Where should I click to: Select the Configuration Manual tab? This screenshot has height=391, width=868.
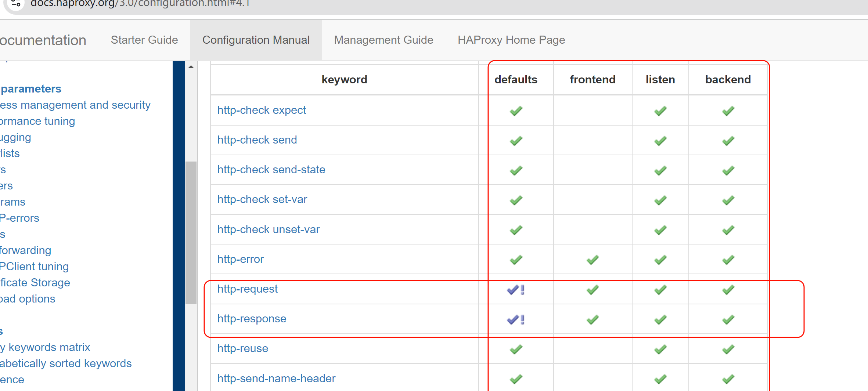pos(256,40)
